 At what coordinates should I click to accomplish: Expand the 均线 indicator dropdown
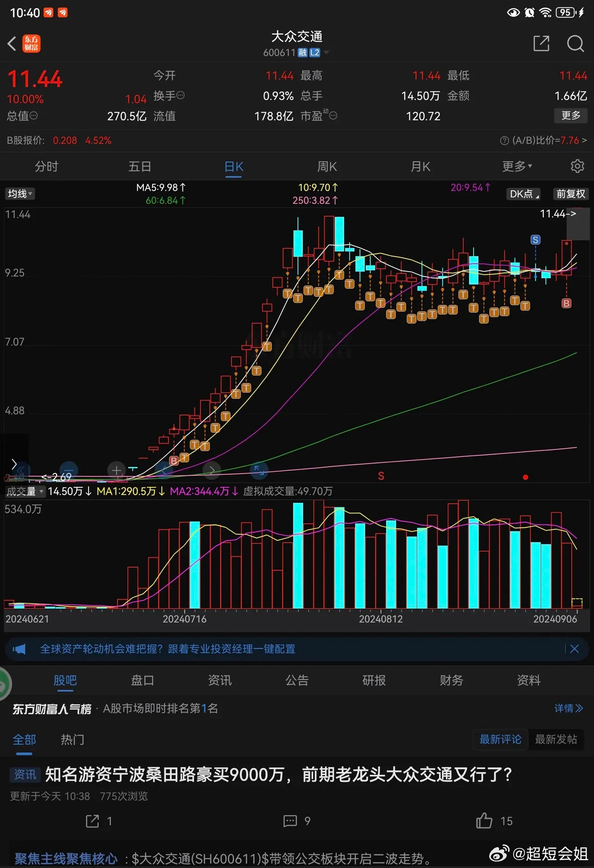(20, 194)
